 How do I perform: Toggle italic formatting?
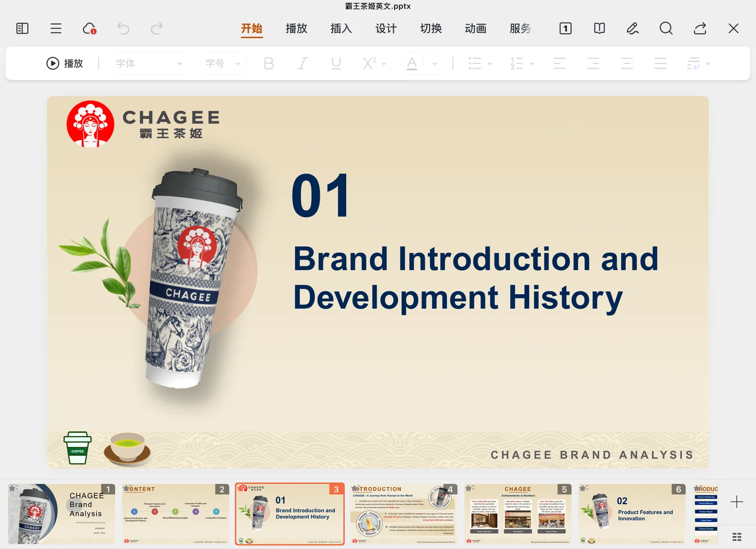point(303,64)
